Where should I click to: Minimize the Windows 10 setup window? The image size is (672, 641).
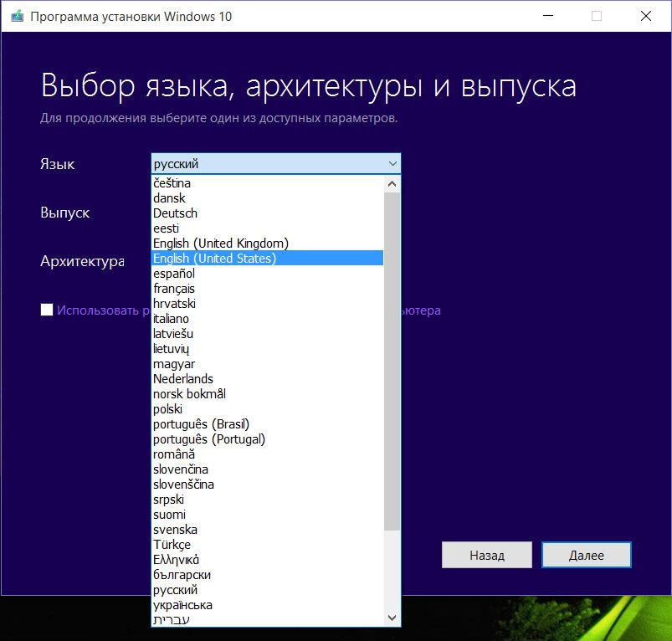click(x=548, y=16)
